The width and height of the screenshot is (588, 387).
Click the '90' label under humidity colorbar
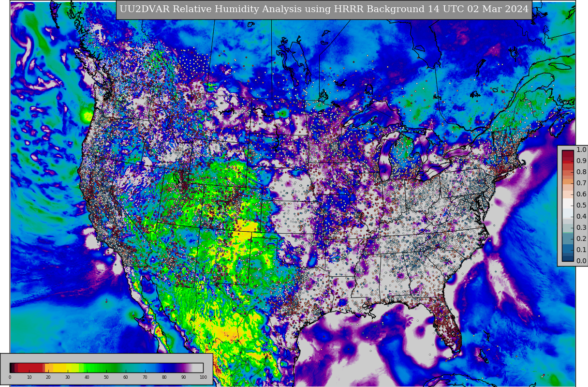(x=184, y=377)
